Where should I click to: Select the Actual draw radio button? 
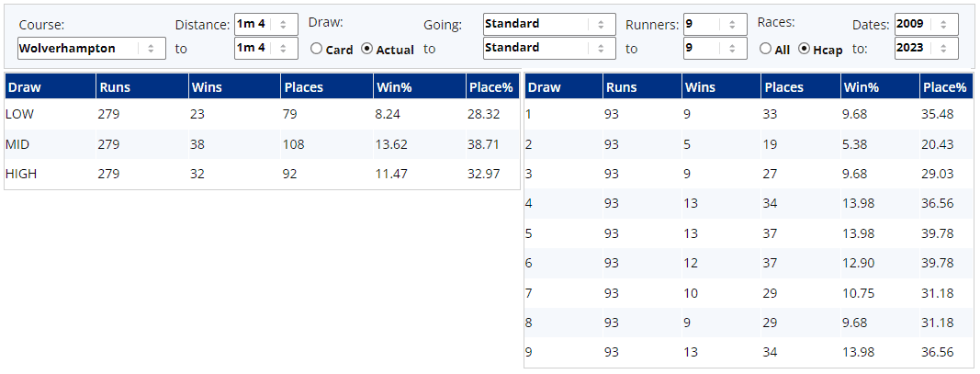click(x=367, y=50)
